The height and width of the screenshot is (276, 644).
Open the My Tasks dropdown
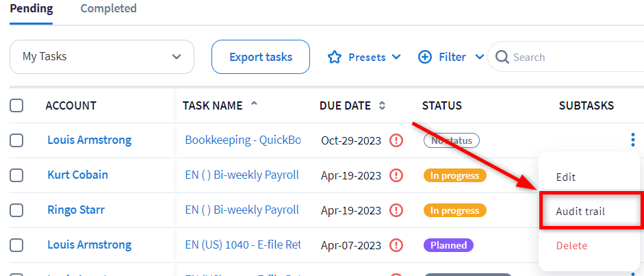point(102,57)
